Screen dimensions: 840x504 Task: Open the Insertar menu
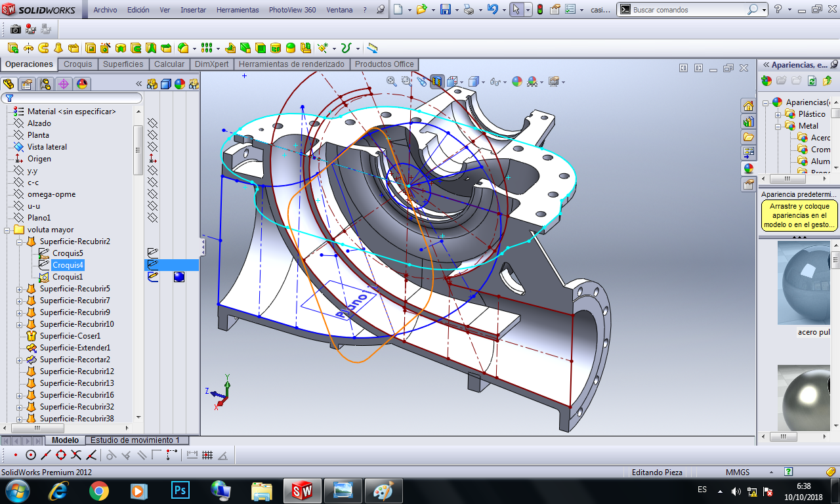[x=193, y=10]
